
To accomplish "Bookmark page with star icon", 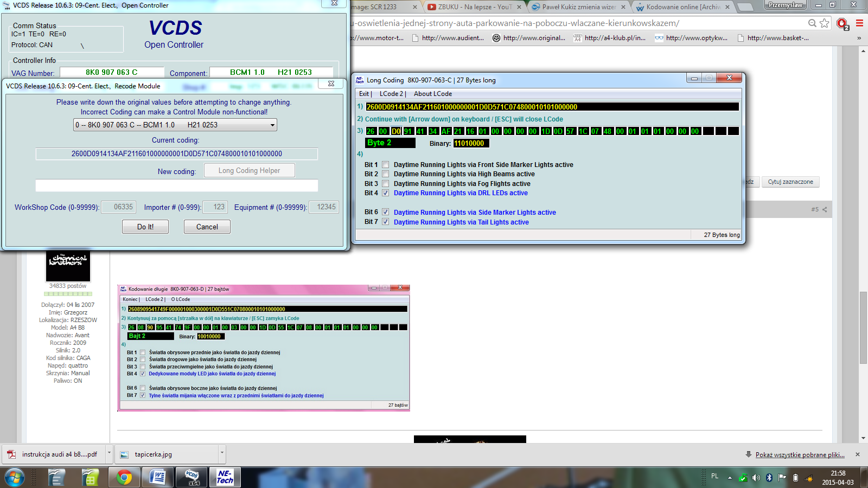I will [825, 23].
